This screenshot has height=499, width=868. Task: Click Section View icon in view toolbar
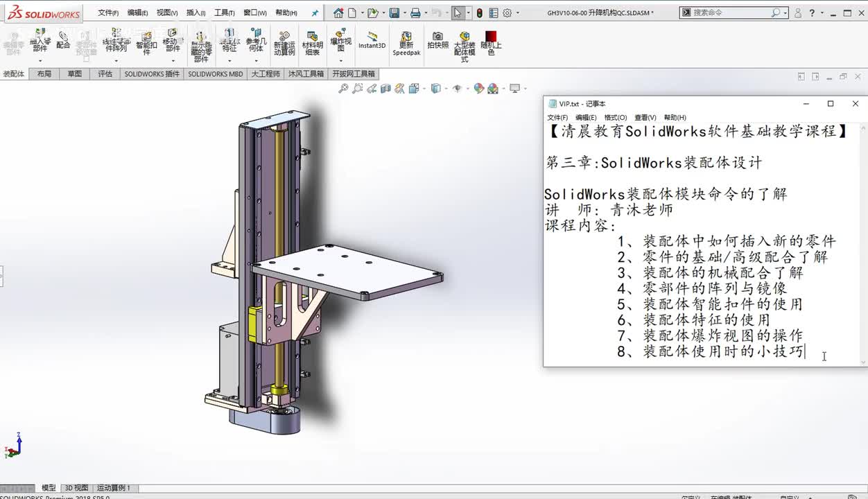[x=386, y=88]
